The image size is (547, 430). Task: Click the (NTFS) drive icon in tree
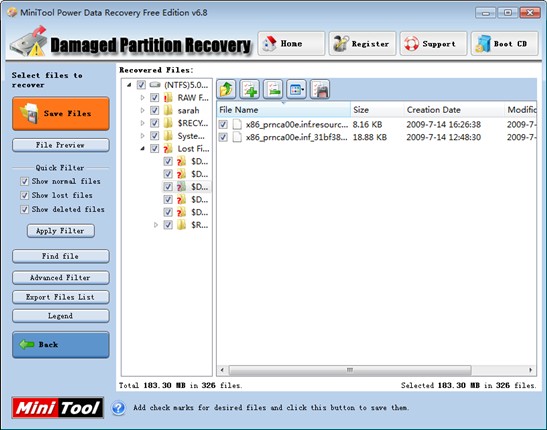click(155, 85)
